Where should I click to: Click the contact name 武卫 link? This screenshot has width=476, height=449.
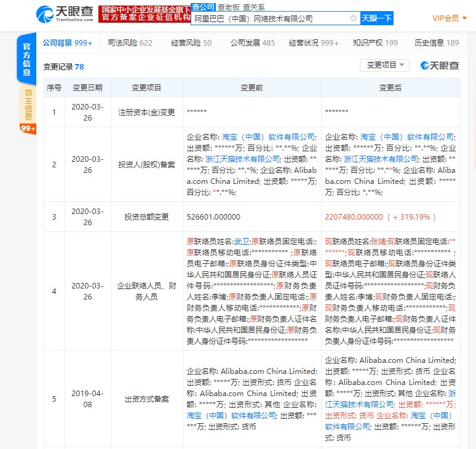point(242,242)
